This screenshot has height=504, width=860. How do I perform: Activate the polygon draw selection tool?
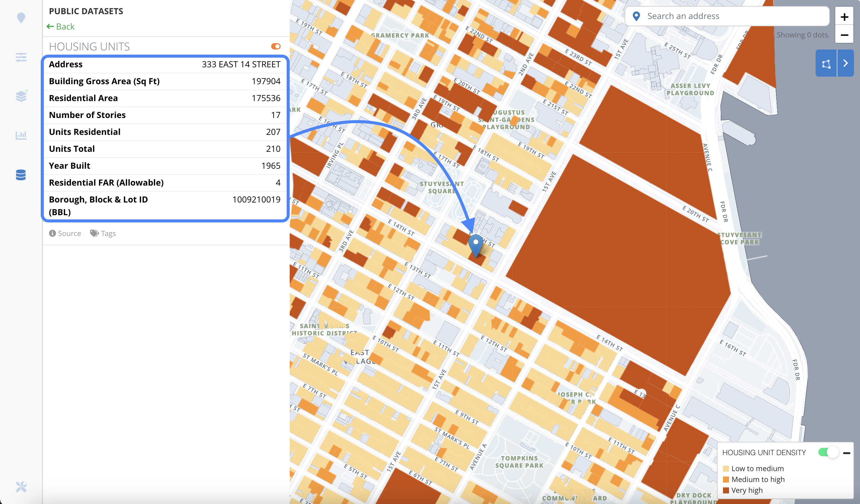tap(826, 63)
